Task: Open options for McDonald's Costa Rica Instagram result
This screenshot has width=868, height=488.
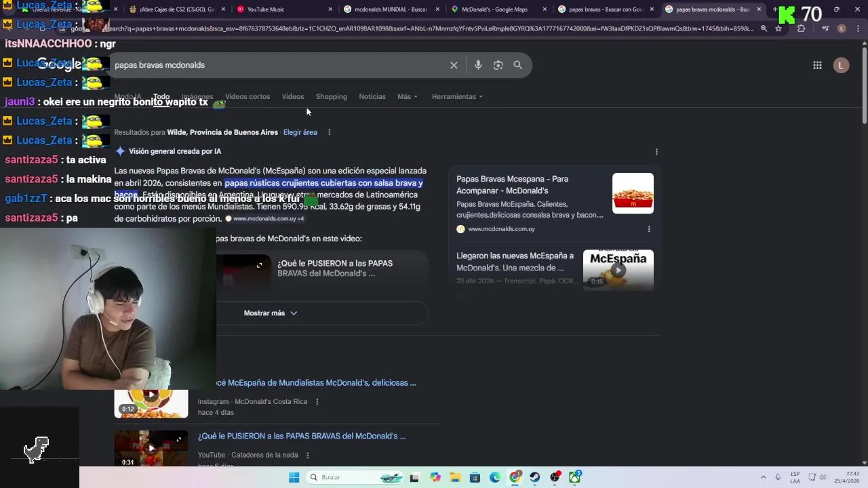Action: click(317, 402)
